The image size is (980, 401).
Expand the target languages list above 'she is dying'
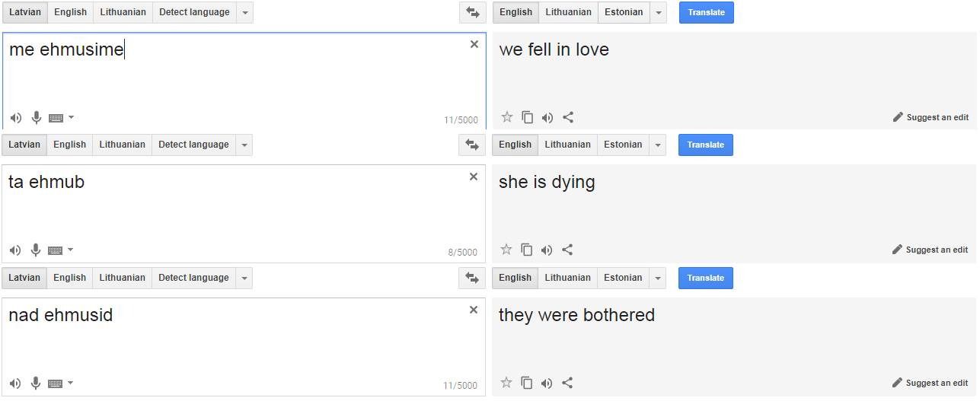pos(657,145)
